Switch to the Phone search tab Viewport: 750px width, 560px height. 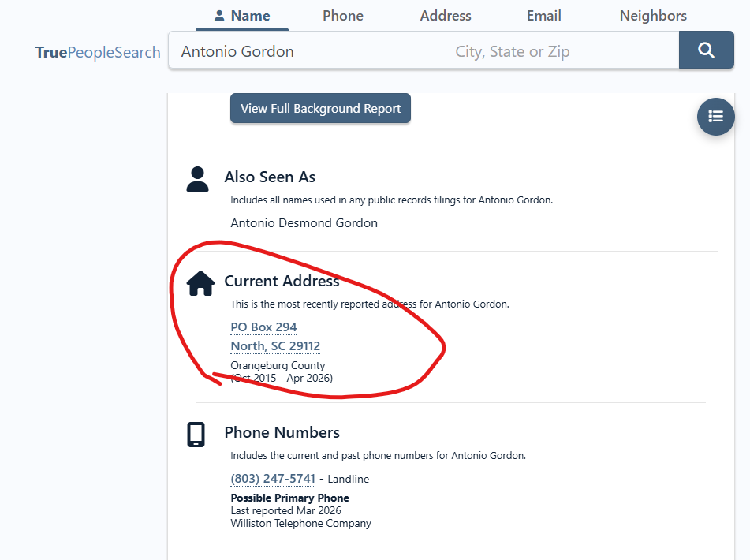click(343, 16)
